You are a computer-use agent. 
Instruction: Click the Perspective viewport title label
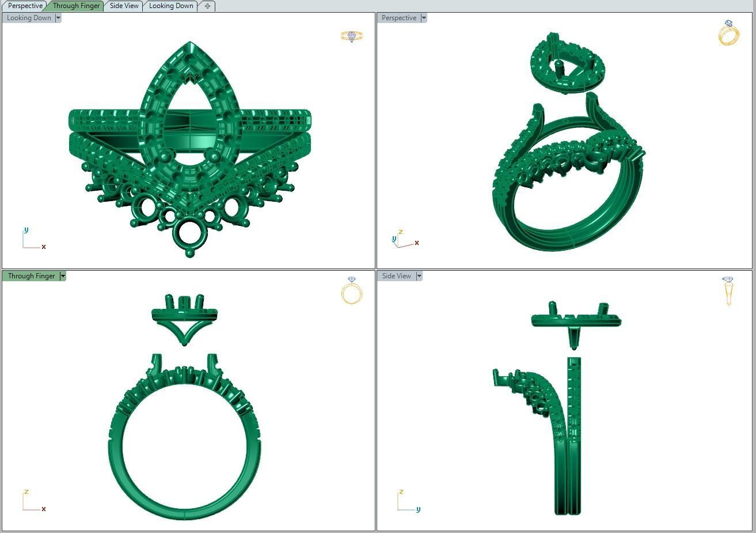tap(398, 18)
